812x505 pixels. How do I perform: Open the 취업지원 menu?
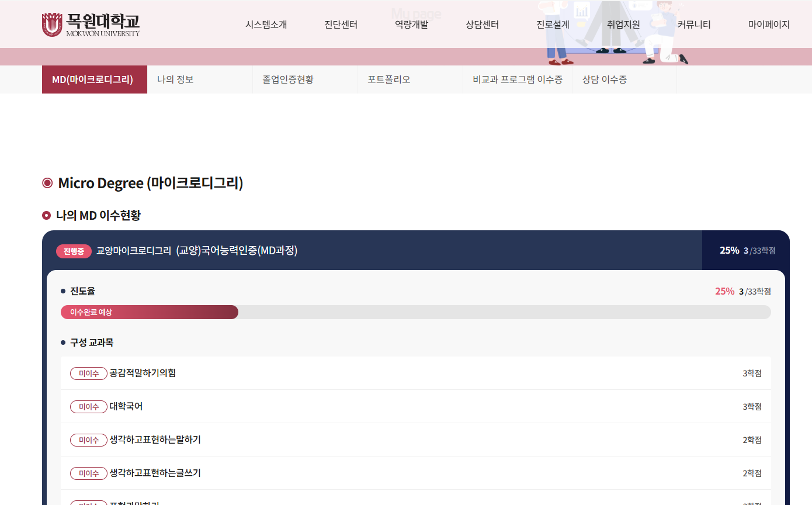pos(623,25)
